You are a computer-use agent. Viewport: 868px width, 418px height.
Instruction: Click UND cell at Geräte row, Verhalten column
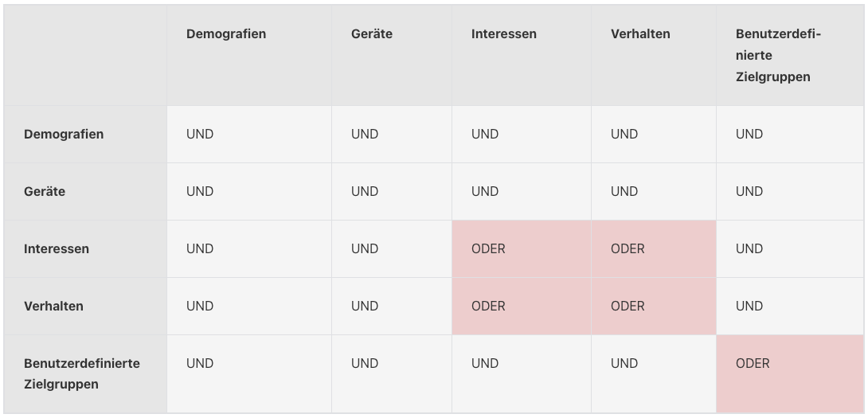[624, 192]
